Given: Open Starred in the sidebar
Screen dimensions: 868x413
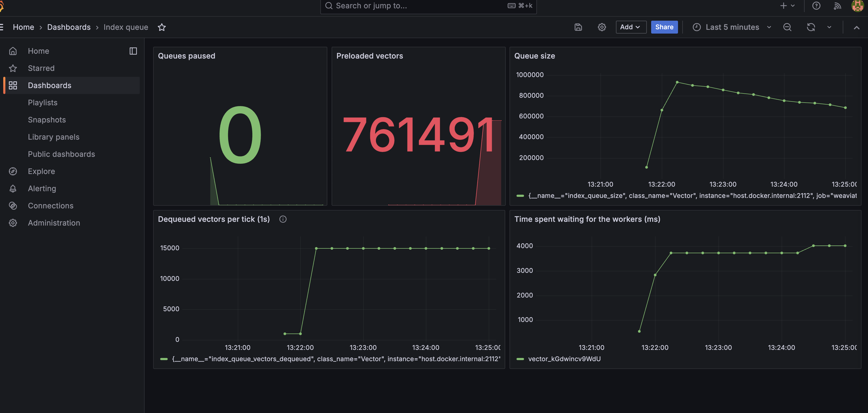Looking at the screenshot, I should click(x=41, y=68).
